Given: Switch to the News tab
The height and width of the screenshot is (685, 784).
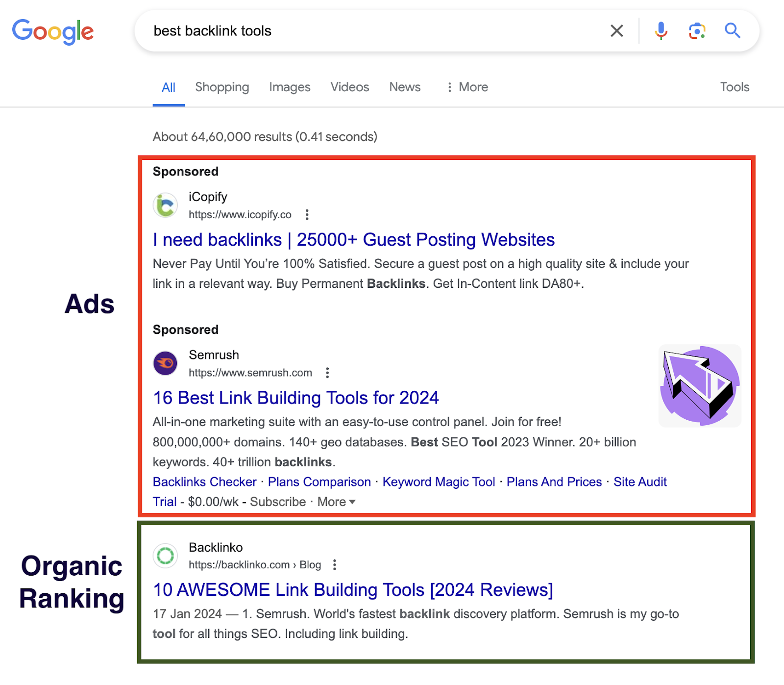Looking at the screenshot, I should pyautogui.click(x=405, y=87).
